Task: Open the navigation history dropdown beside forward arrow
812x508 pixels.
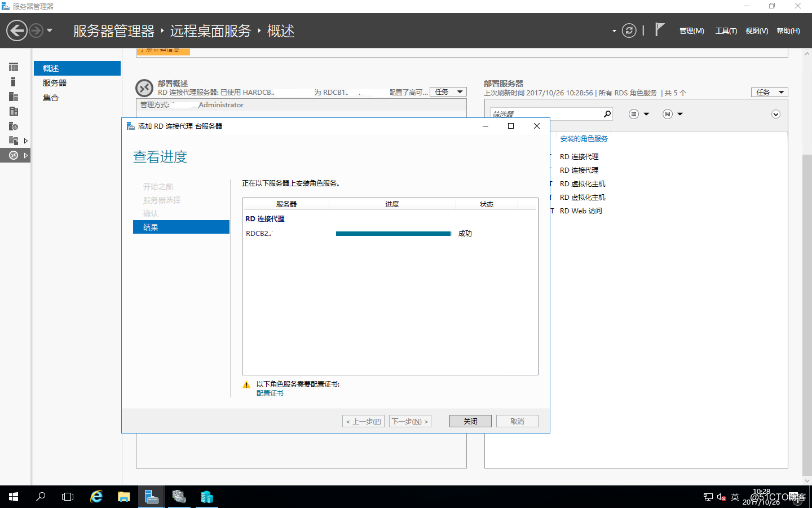Action: click(x=50, y=30)
